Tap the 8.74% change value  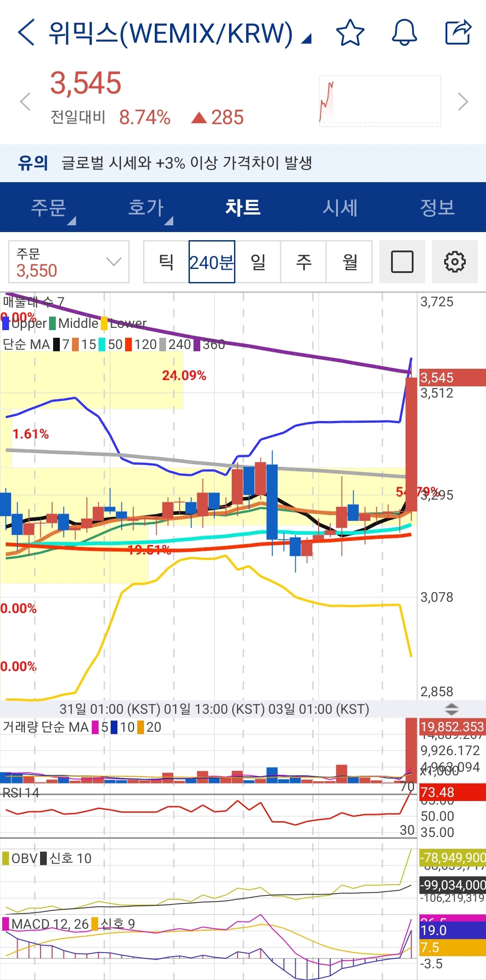pos(144,117)
